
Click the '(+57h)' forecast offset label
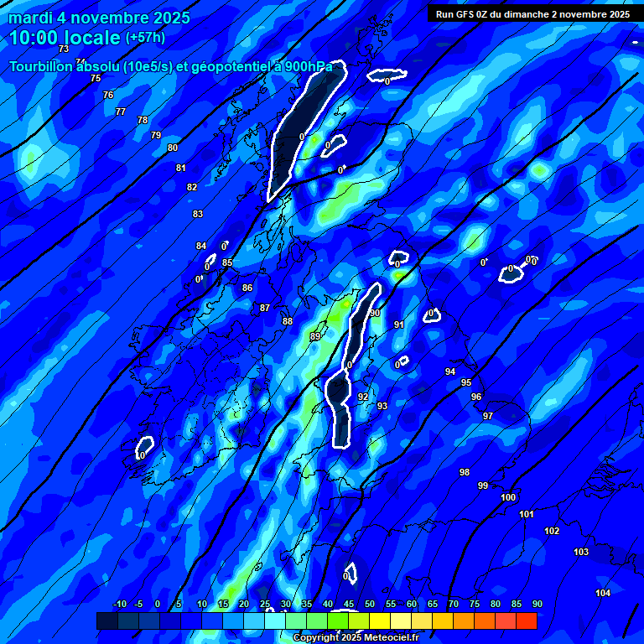[145, 38]
